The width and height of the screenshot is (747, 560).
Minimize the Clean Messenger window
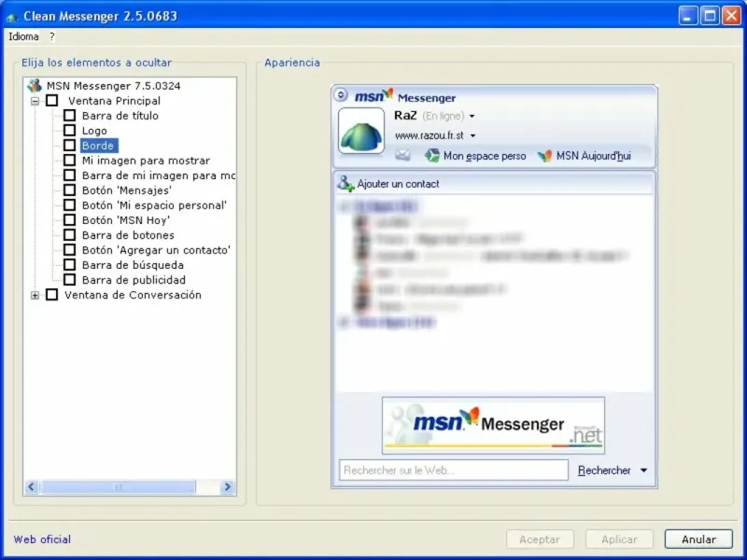click(687, 16)
